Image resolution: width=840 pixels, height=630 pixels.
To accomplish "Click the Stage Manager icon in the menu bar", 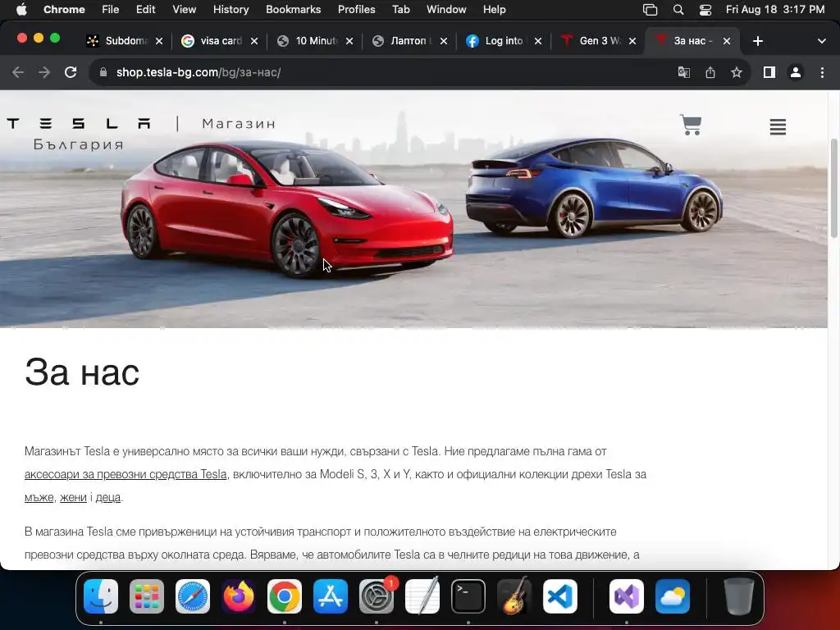I will coord(650,10).
